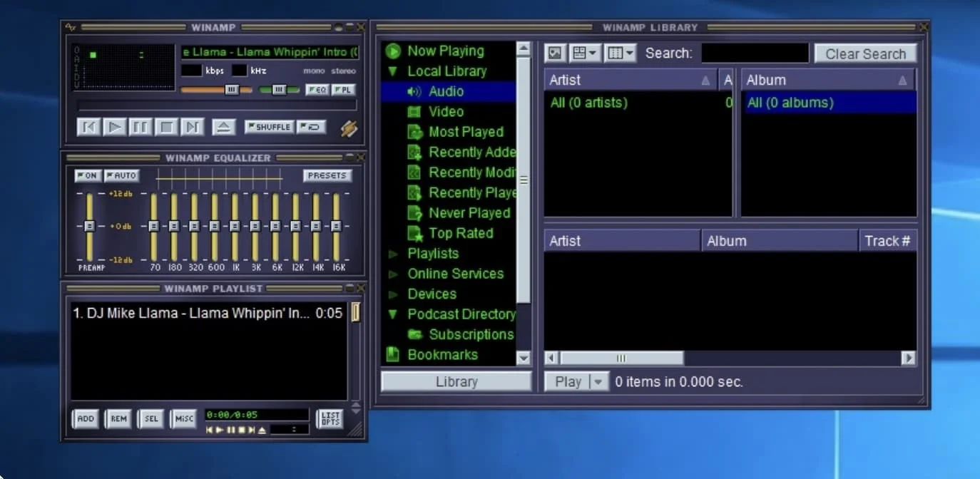Click the Recently Modified view icon

(x=414, y=172)
